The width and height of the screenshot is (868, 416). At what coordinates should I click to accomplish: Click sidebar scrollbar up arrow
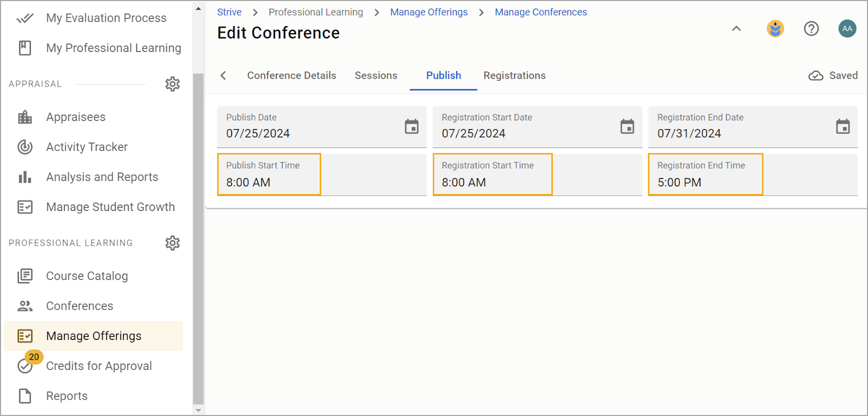[199, 9]
